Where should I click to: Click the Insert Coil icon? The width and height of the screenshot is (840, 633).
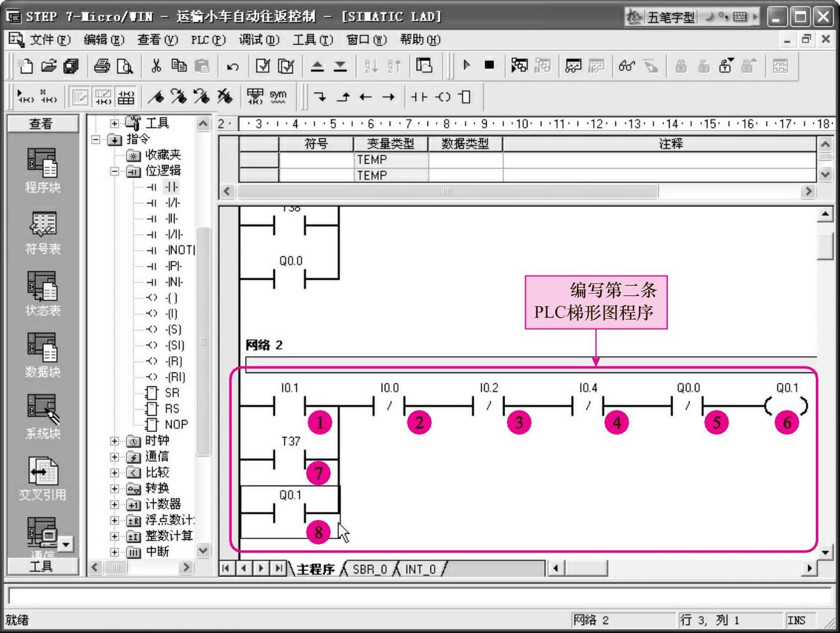click(443, 97)
